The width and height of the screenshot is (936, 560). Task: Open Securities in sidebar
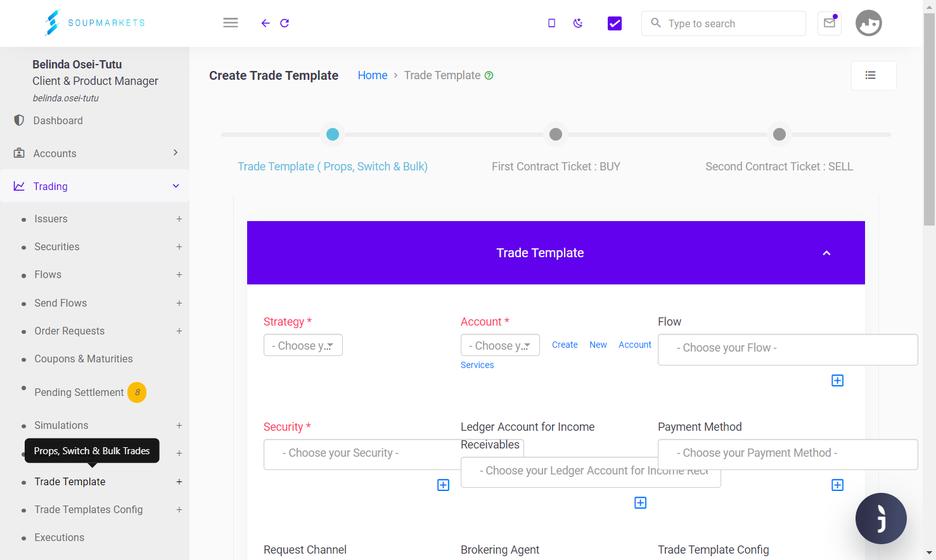pos(57,246)
